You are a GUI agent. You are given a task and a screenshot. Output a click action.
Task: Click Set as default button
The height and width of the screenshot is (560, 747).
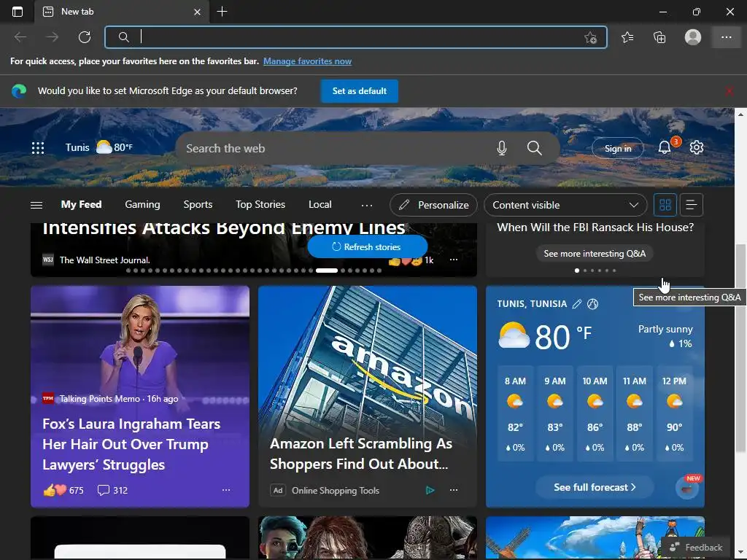click(x=359, y=91)
